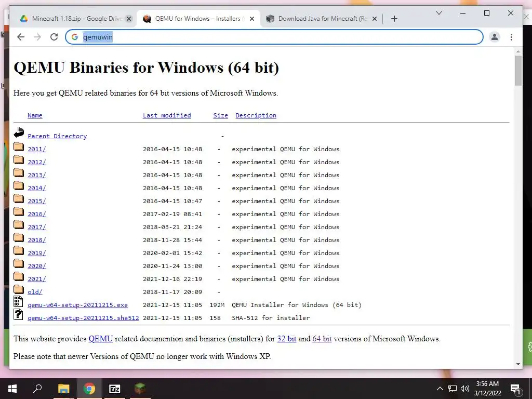Open the tab search chevron
Image resolution: width=532 pixels, height=399 pixels.
tap(438, 13)
